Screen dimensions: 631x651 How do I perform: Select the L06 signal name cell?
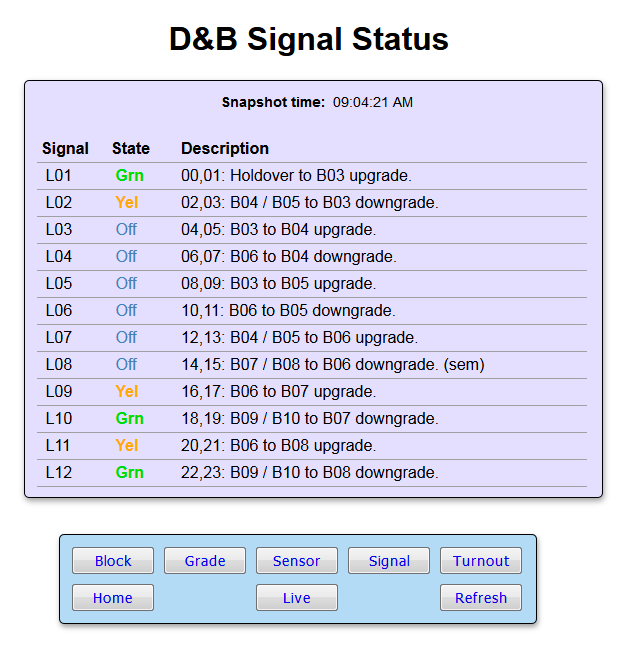(x=59, y=311)
